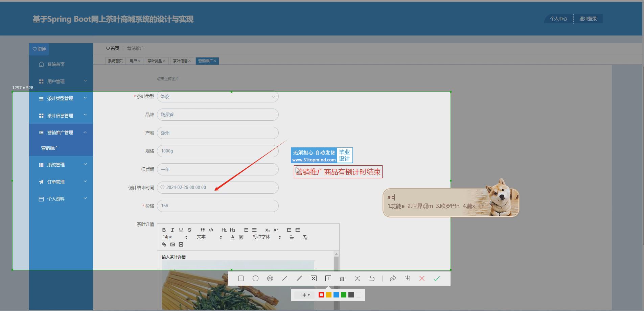Apply subscript formatting in the editor
Screen dimensions: 644x311
267,230
